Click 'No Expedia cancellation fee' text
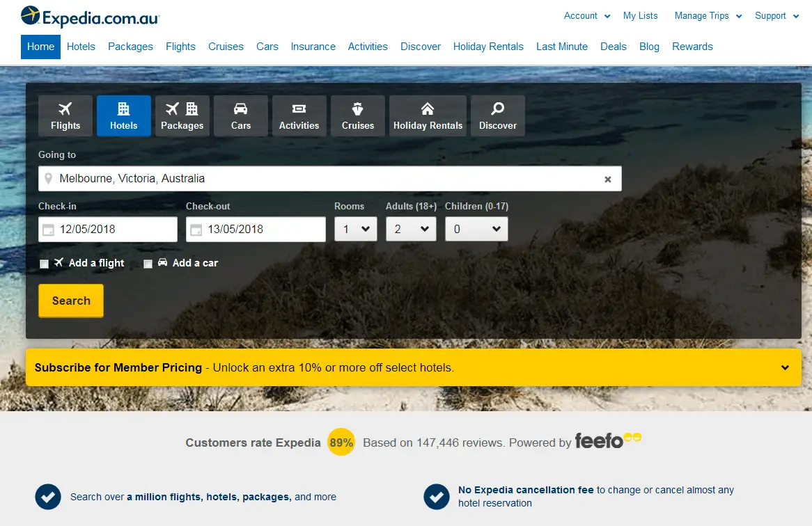 (x=526, y=490)
